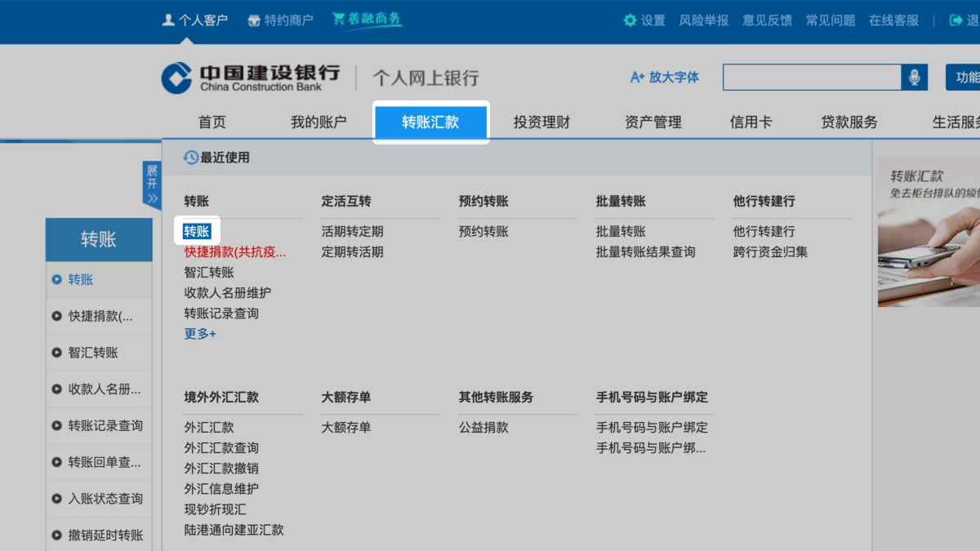Expand more transfer options via 更多+

(x=200, y=334)
